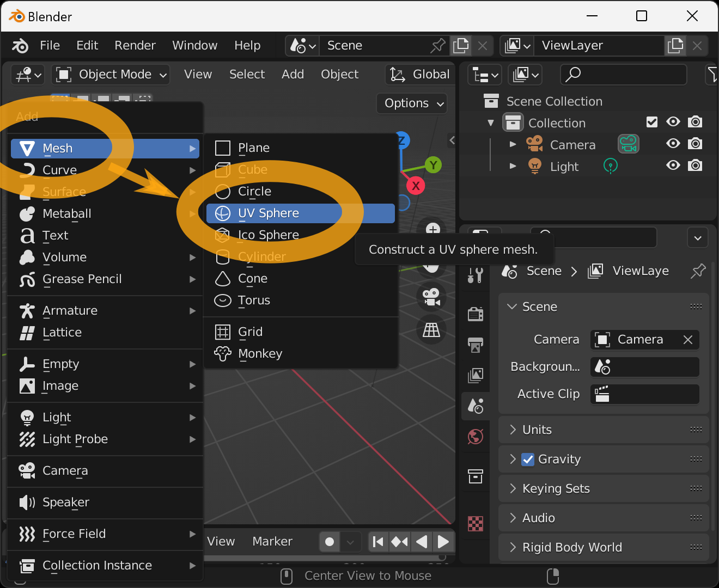Open the Options dropdown in viewport
The height and width of the screenshot is (588, 719).
point(412,103)
